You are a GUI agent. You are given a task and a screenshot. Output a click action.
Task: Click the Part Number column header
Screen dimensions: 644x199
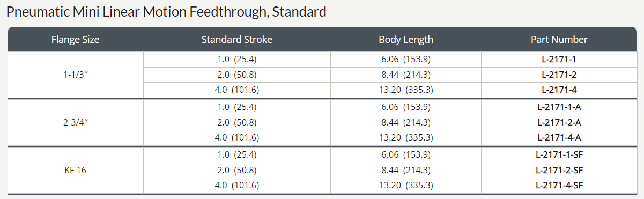pyautogui.click(x=559, y=39)
